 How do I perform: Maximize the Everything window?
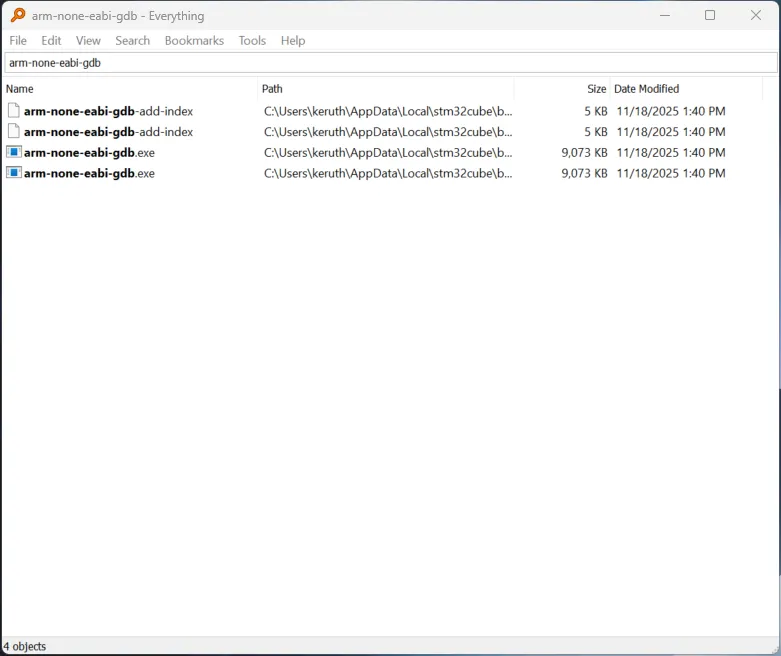[x=710, y=15]
